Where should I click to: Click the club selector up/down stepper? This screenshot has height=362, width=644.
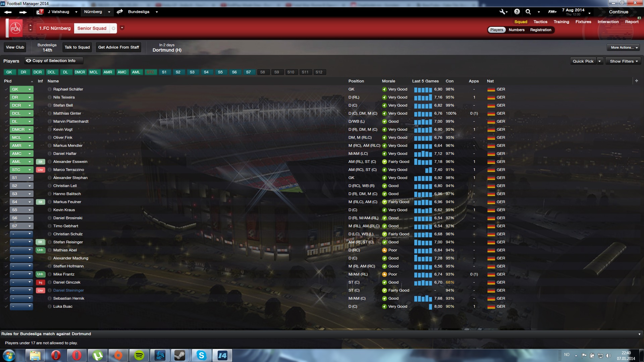point(31,27)
